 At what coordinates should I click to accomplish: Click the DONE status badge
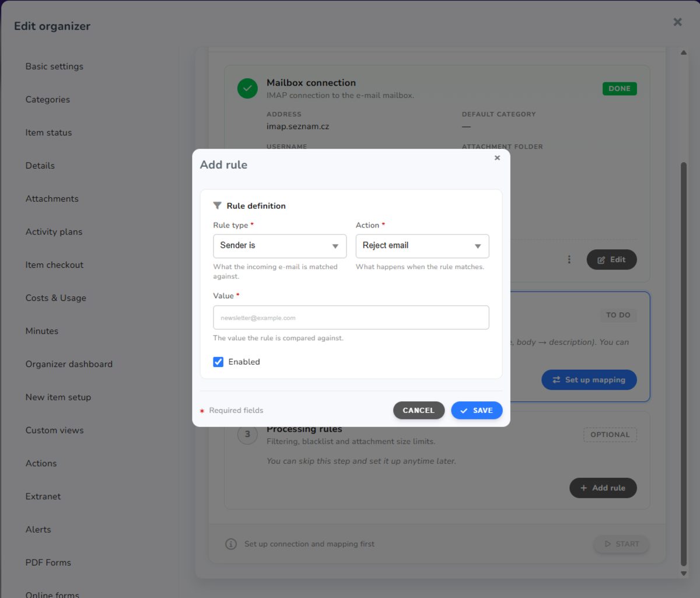point(619,89)
